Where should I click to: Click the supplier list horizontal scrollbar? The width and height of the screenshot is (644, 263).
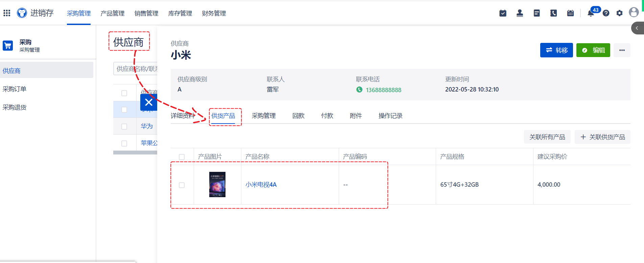tap(135, 153)
